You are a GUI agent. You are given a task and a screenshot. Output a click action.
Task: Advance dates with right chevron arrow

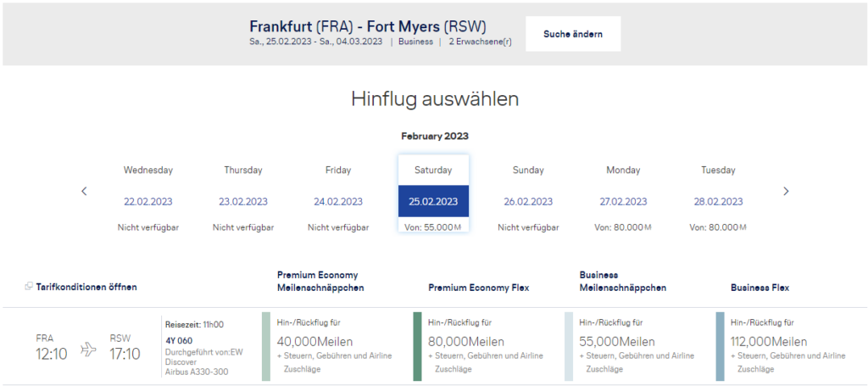(x=786, y=191)
